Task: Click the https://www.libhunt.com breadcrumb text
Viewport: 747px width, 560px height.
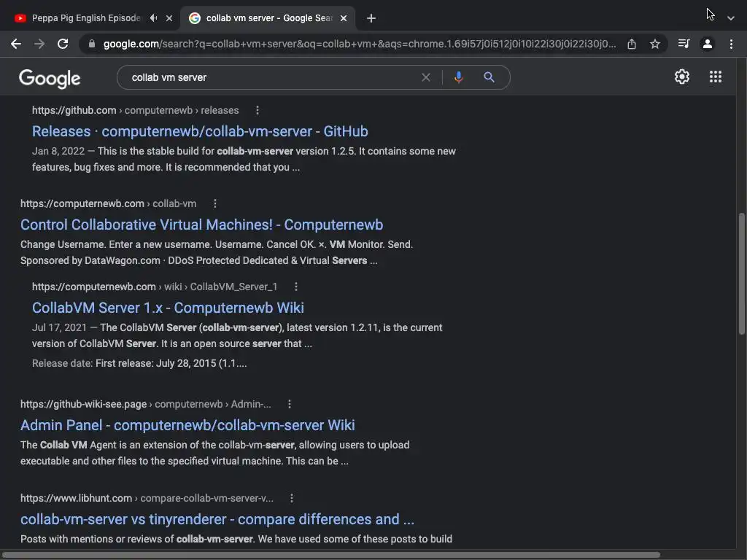Action: (x=76, y=497)
